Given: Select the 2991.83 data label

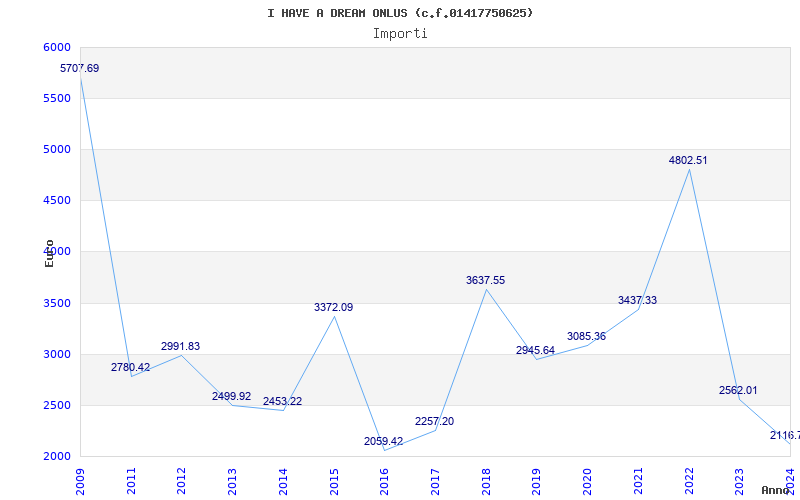Looking at the screenshot, I should tap(181, 346).
